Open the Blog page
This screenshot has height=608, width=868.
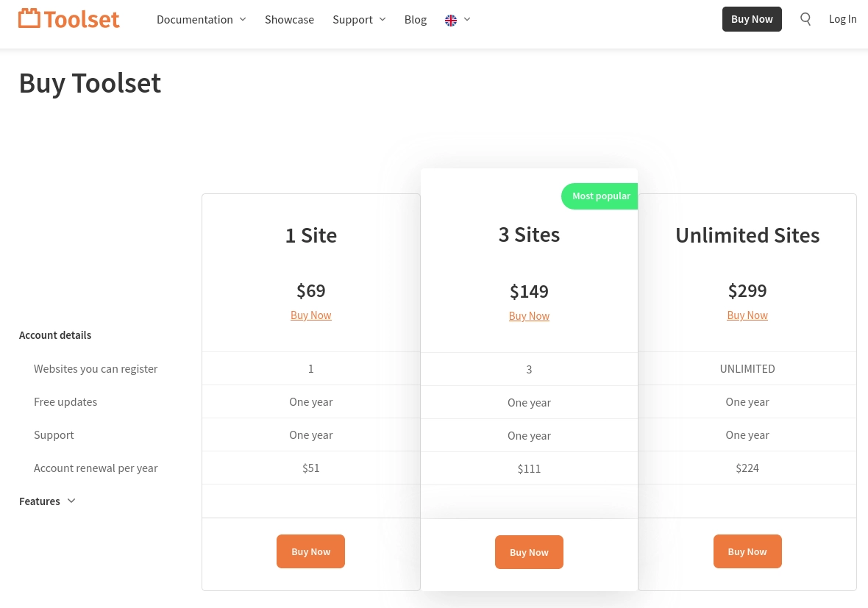[415, 19]
